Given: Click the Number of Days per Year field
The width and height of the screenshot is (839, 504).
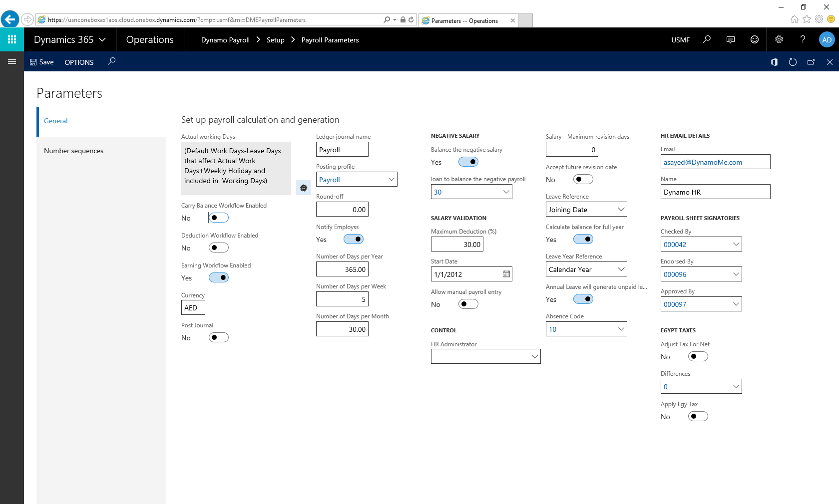Looking at the screenshot, I should pos(342,269).
